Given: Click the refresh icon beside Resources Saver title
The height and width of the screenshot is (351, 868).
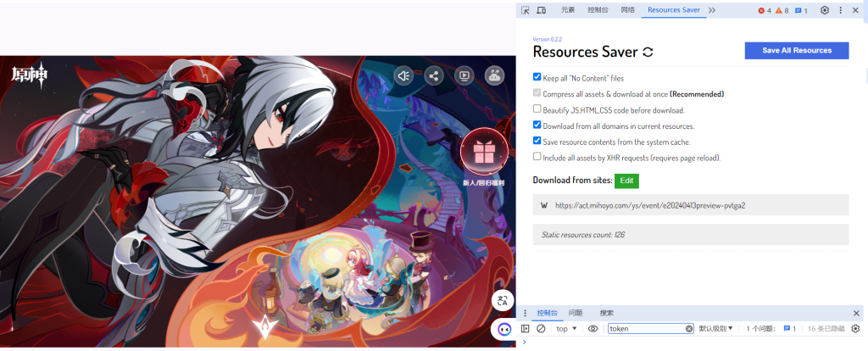Looking at the screenshot, I should (x=648, y=52).
